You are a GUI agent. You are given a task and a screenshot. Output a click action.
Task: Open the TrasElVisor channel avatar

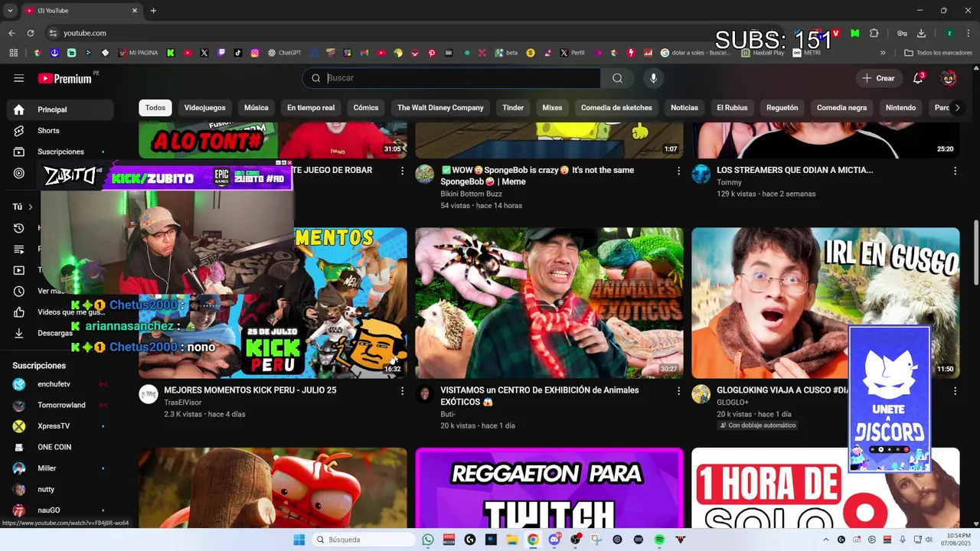[148, 394]
